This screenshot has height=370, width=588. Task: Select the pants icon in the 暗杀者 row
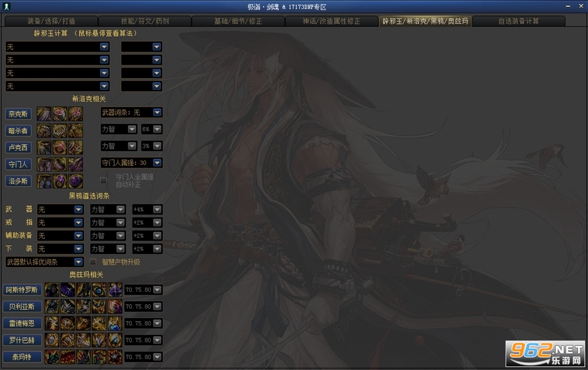(x=44, y=131)
